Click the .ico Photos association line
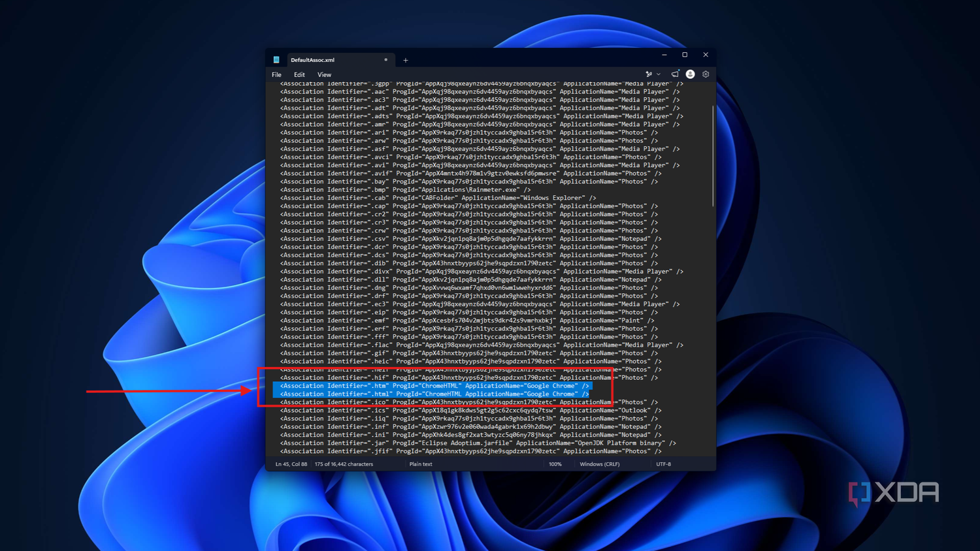Image resolution: width=980 pixels, height=551 pixels. point(469,402)
